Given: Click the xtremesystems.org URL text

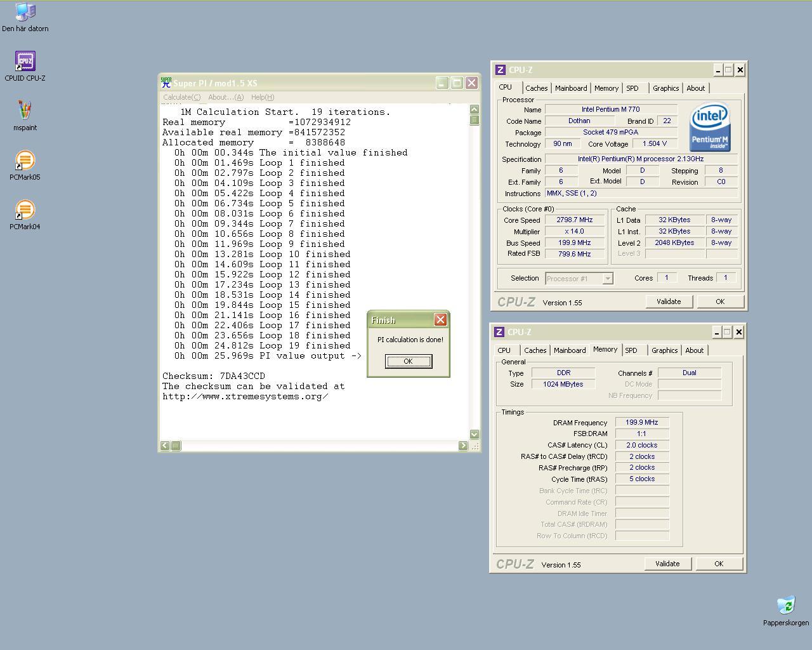Looking at the screenshot, I should click(246, 396).
